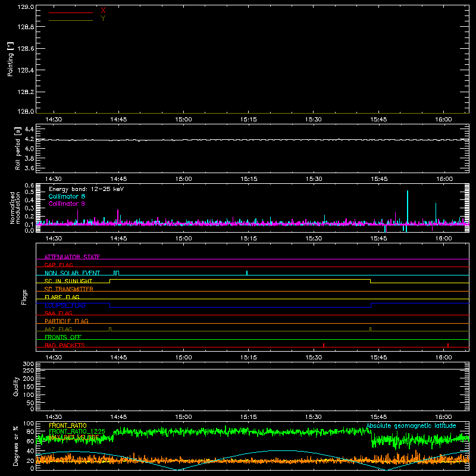Click the orange MAX_DET_VS_TOT legend
Viewport: 476px width, 476px height.
(x=74, y=437)
